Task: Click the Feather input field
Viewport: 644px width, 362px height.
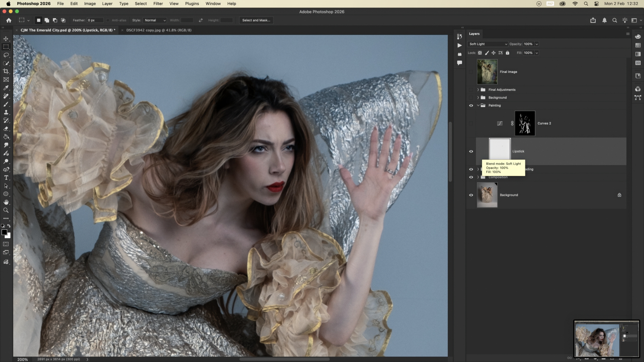Action: tap(95, 20)
